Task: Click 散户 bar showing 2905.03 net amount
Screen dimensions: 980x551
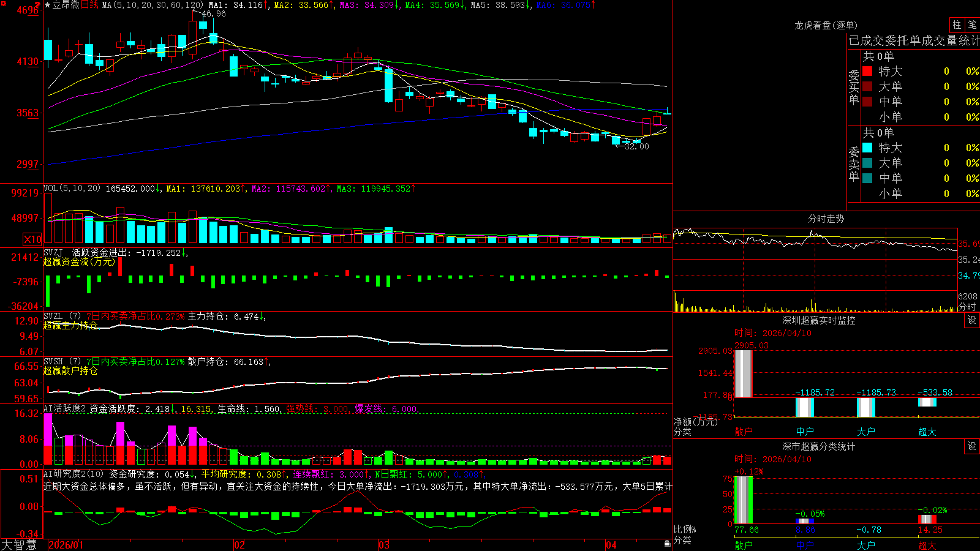Action: tap(744, 373)
